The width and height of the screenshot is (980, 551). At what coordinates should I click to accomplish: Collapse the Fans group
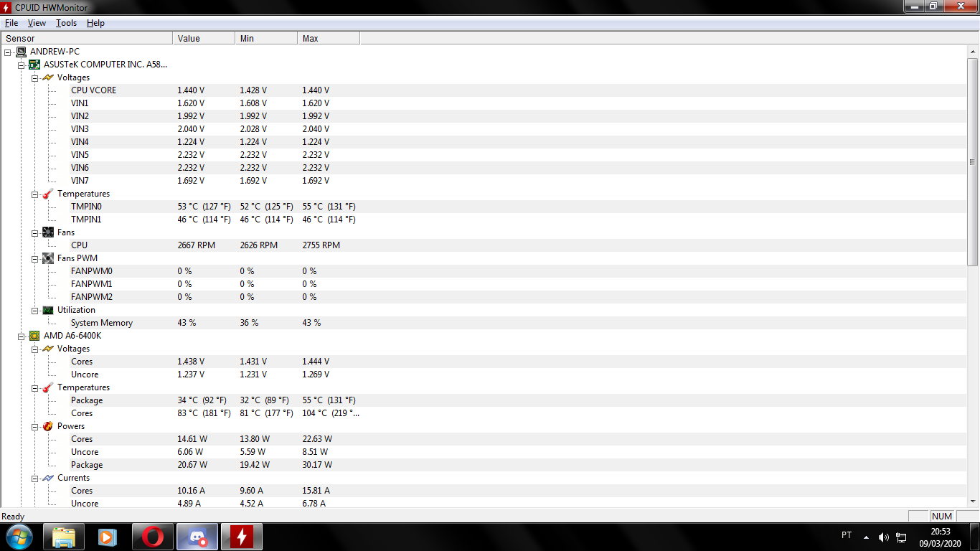pyautogui.click(x=35, y=232)
